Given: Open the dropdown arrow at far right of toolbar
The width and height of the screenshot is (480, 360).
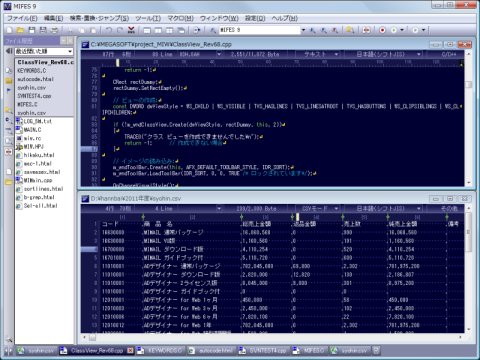Looking at the screenshot, I should point(423,30).
